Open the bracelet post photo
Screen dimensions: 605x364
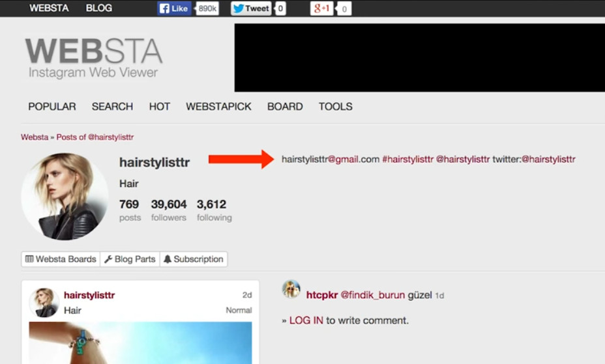click(x=140, y=343)
